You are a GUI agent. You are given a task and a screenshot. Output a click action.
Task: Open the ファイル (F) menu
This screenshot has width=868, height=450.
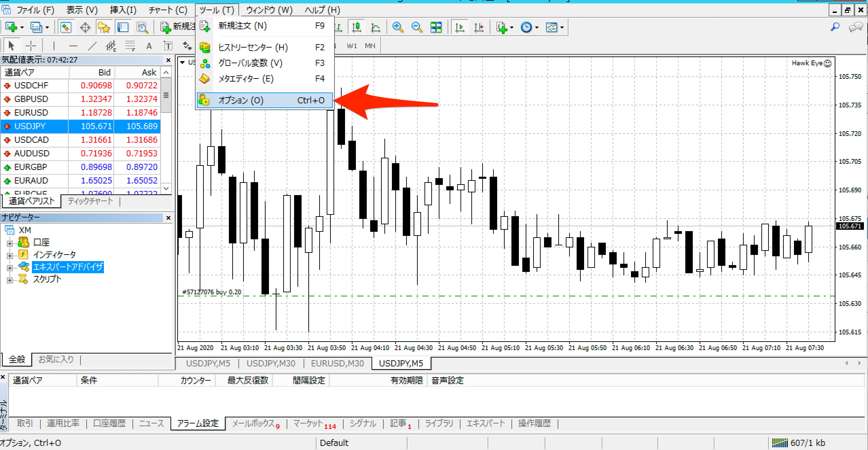35,10
